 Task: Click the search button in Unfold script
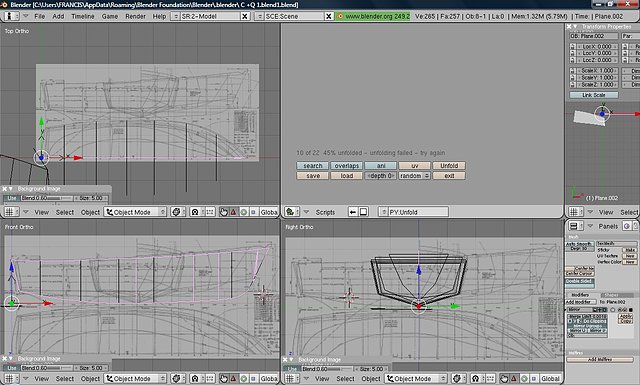313,166
